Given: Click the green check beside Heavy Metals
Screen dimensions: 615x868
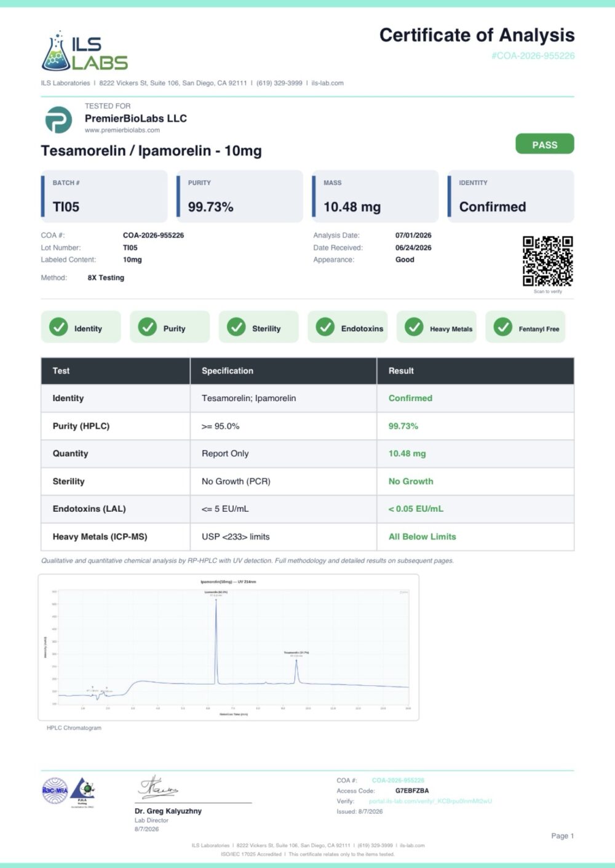Looking at the screenshot, I should (414, 327).
